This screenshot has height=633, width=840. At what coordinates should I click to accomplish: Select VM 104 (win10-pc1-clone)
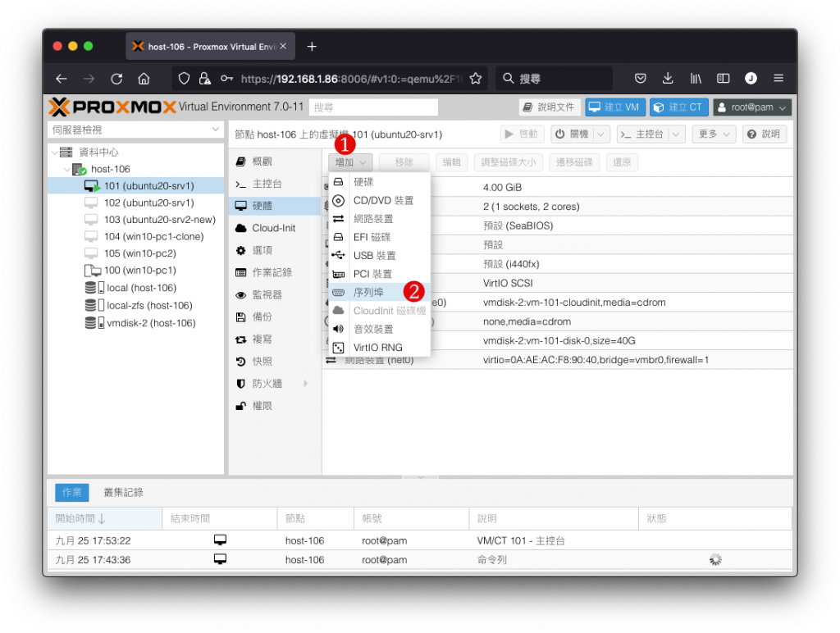tap(136, 237)
